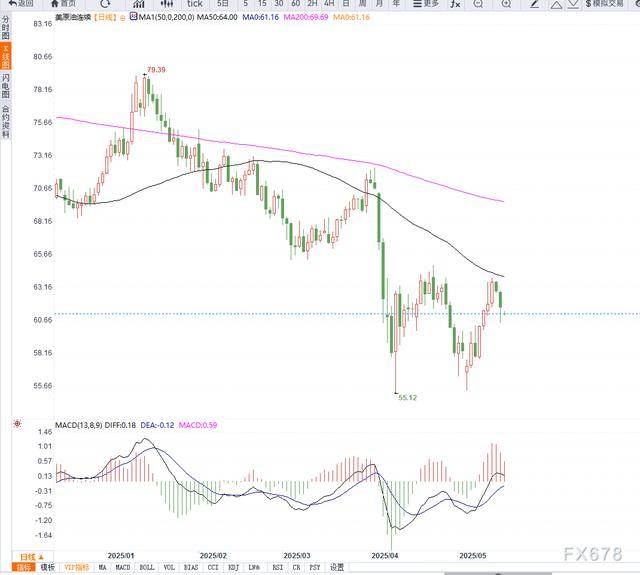Screen dimensions: 640x575
Task: Select the 15 minute timeframe
Action: pos(262,3)
